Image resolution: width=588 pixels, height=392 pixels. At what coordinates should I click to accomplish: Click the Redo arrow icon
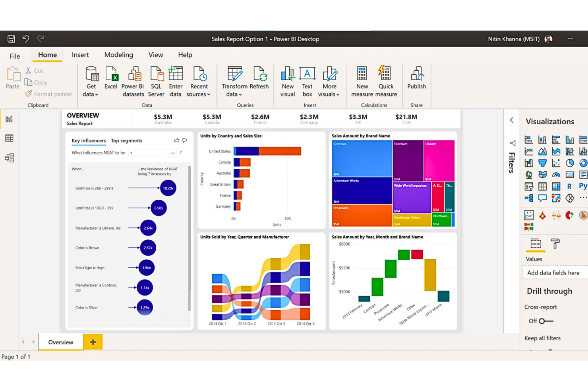click(x=41, y=39)
